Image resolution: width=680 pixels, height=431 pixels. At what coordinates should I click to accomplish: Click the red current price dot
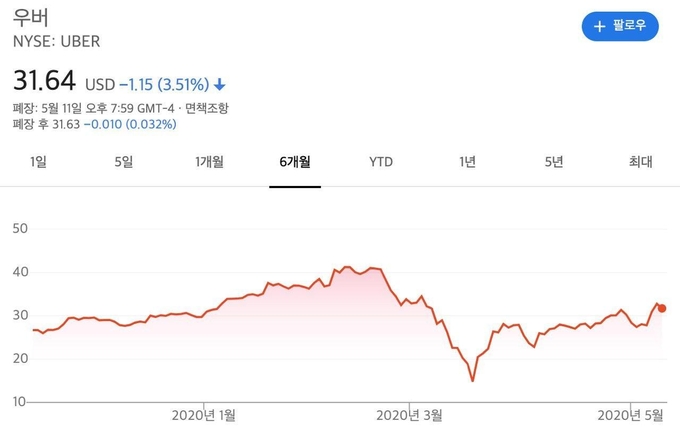[x=662, y=308]
